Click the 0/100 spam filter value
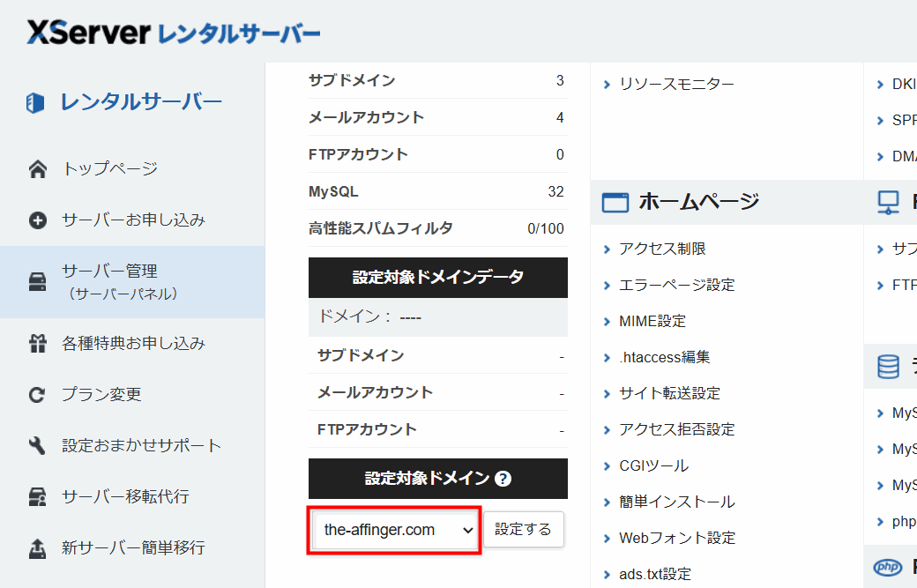Viewport: 917px width, 588px height. [x=546, y=228]
